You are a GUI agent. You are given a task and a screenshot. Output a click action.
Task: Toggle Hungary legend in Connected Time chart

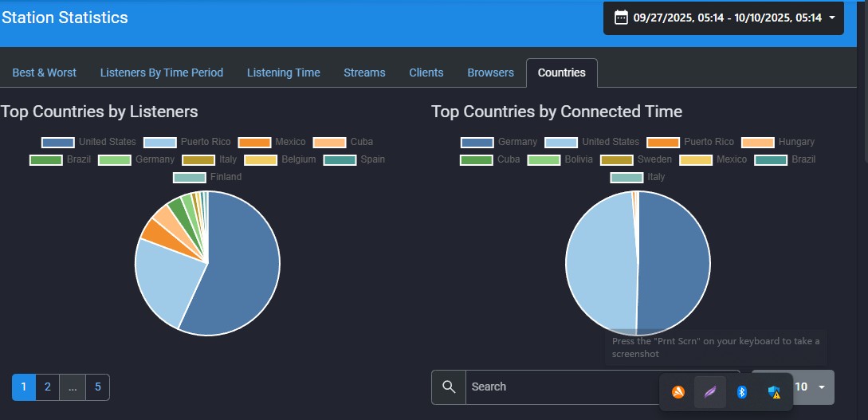click(x=778, y=142)
